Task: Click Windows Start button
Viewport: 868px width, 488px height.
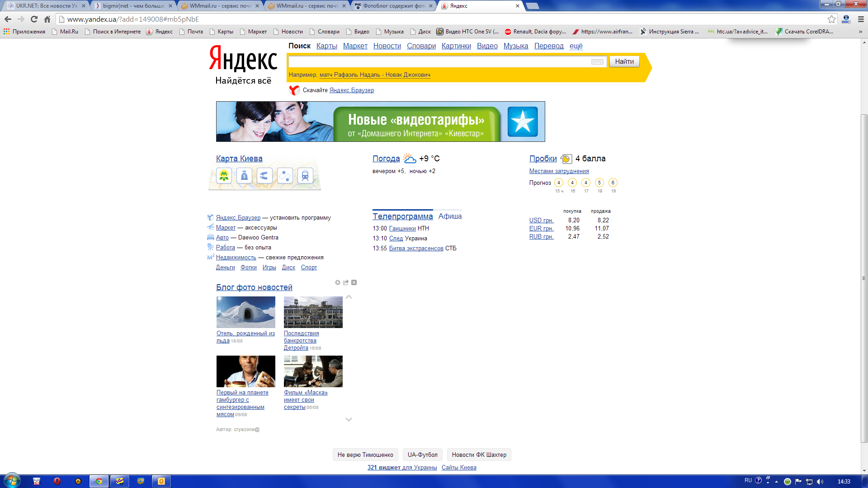Action: (12, 481)
